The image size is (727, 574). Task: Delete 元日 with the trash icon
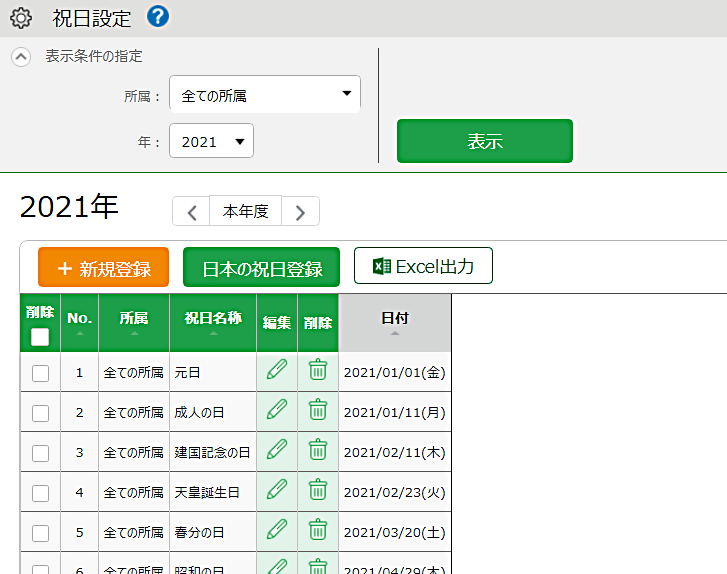point(318,370)
